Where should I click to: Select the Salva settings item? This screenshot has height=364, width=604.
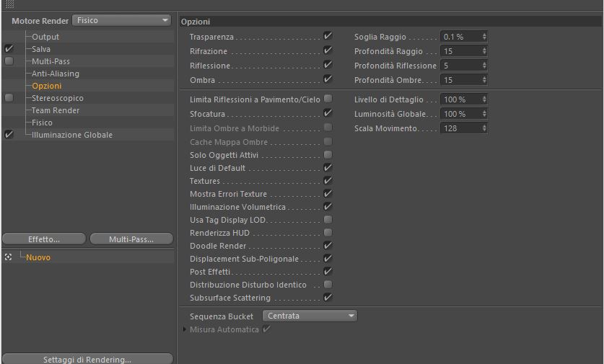point(41,49)
